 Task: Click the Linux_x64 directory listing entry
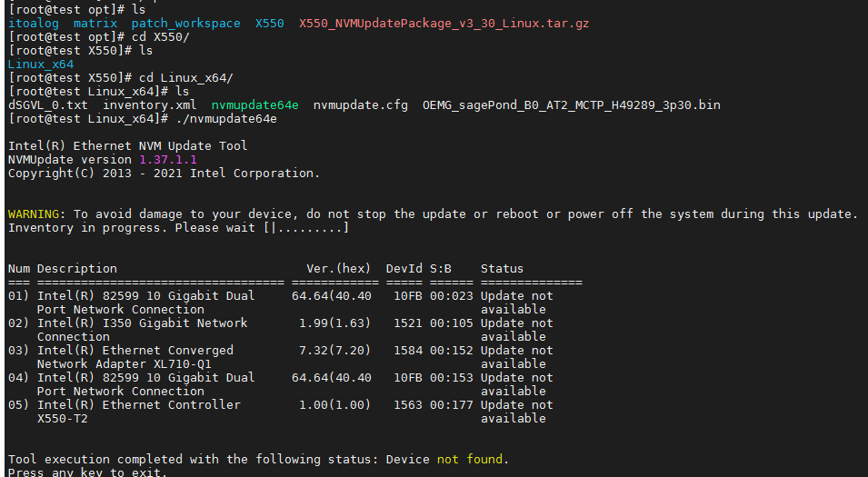click(40, 65)
